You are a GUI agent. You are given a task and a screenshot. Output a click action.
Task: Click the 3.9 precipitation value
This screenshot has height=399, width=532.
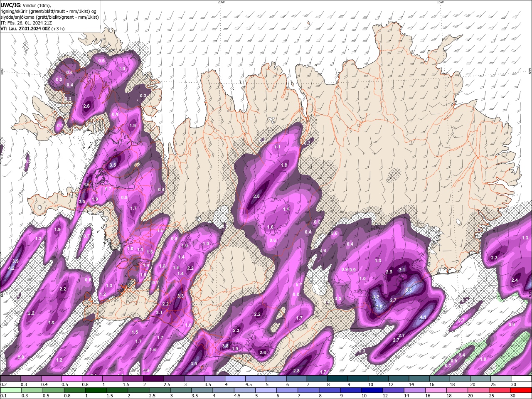click(x=15, y=261)
